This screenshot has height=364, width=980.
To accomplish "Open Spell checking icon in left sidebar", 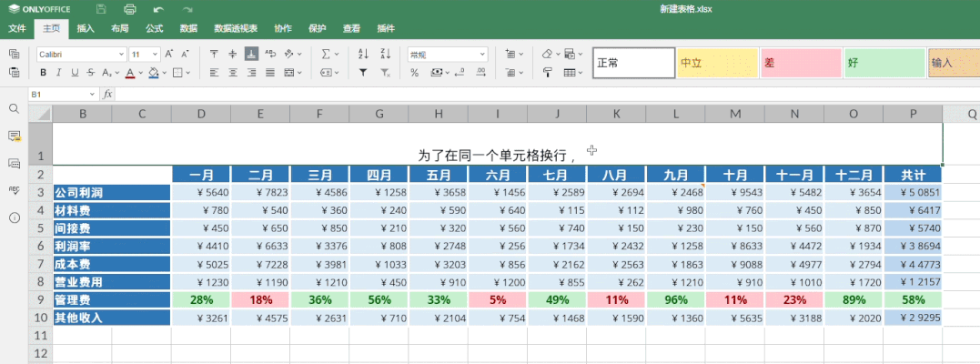I will click(14, 190).
